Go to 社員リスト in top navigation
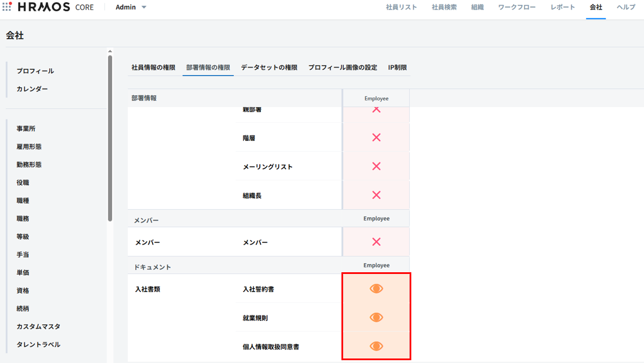644x363 pixels. coord(401,7)
